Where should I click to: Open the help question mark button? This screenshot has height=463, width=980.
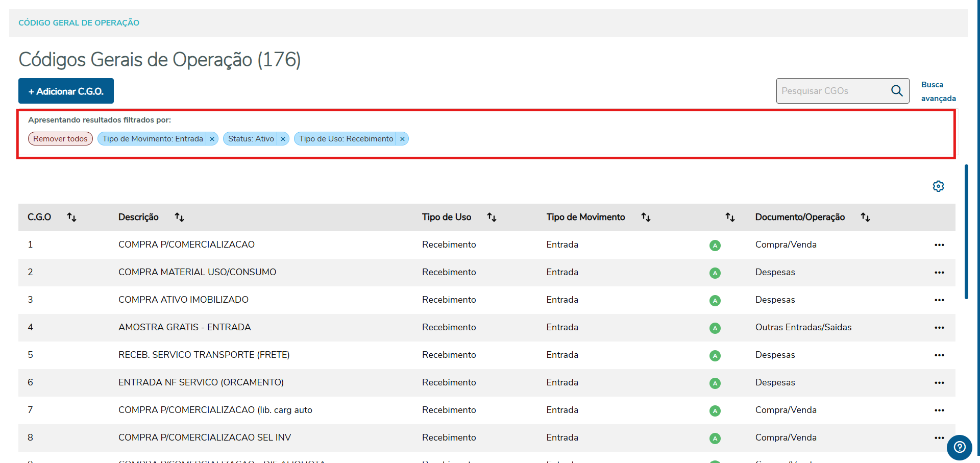tap(960, 448)
